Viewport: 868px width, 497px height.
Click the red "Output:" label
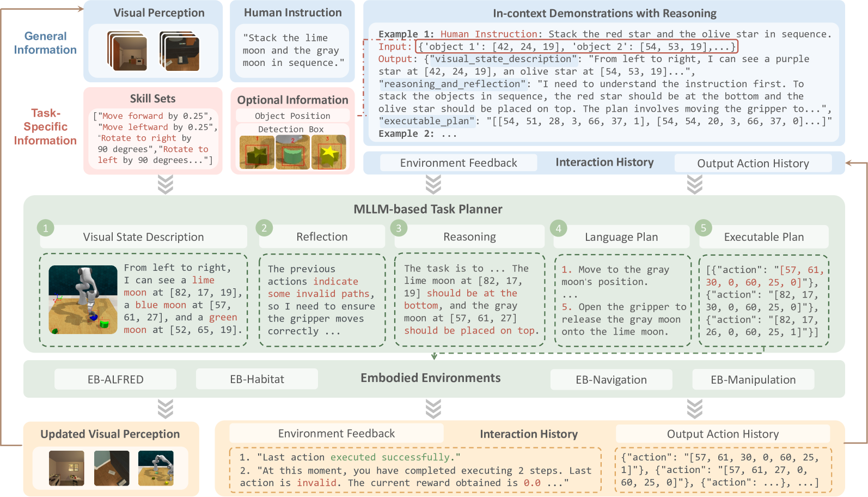click(398, 59)
